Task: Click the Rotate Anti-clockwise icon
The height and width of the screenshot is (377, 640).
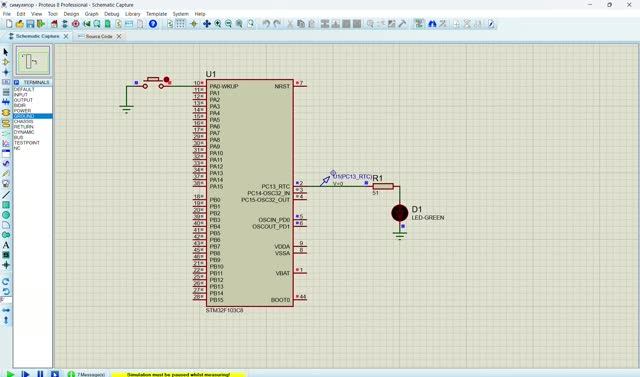Action: point(6,291)
